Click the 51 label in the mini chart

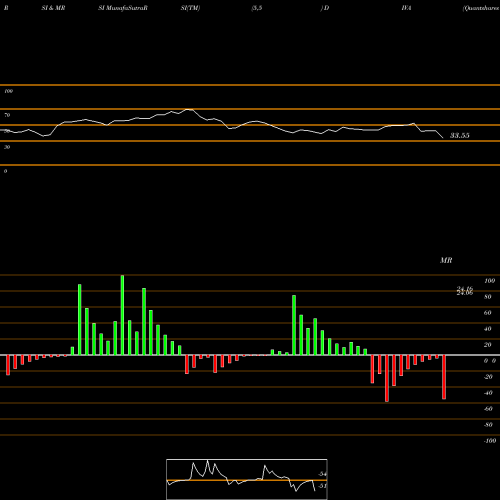pos(322,486)
